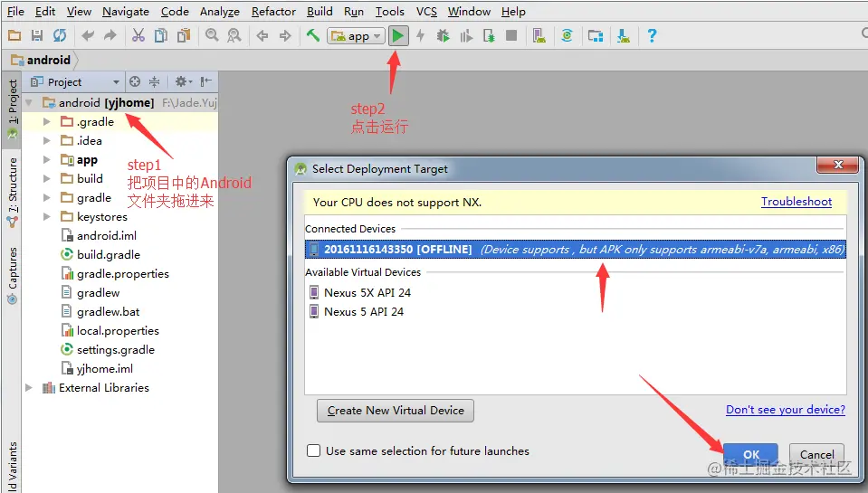868x493 pixels.
Task: Hide the Project panel with the hide icon
Action: (x=206, y=82)
